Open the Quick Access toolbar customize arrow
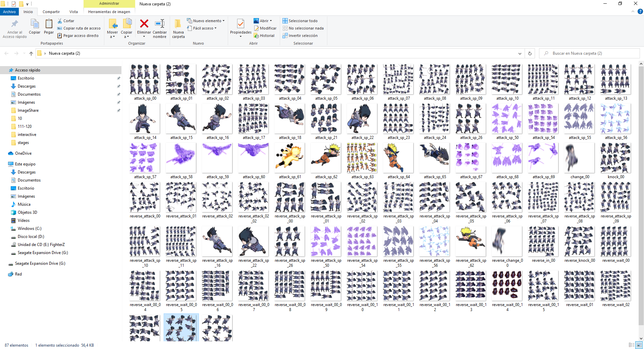The width and height of the screenshot is (644, 349). click(x=28, y=4)
